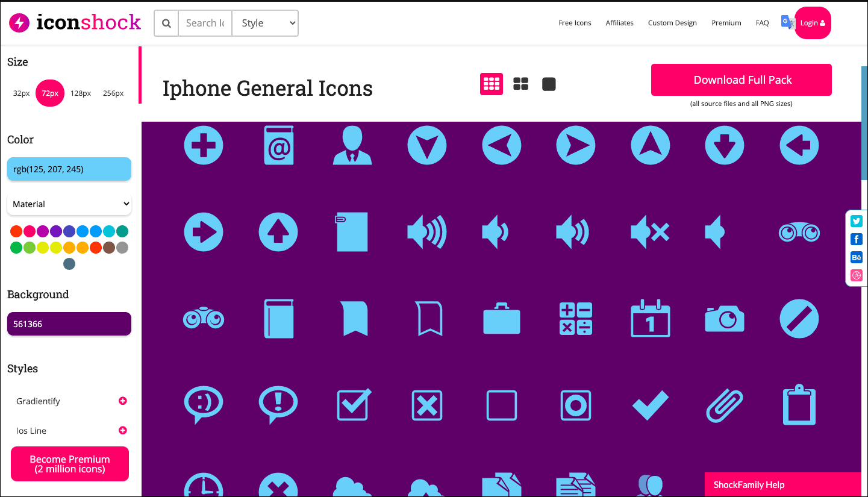Click the muted speaker icon with X
The height and width of the screenshot is (497, 868).
coord(650,232)
